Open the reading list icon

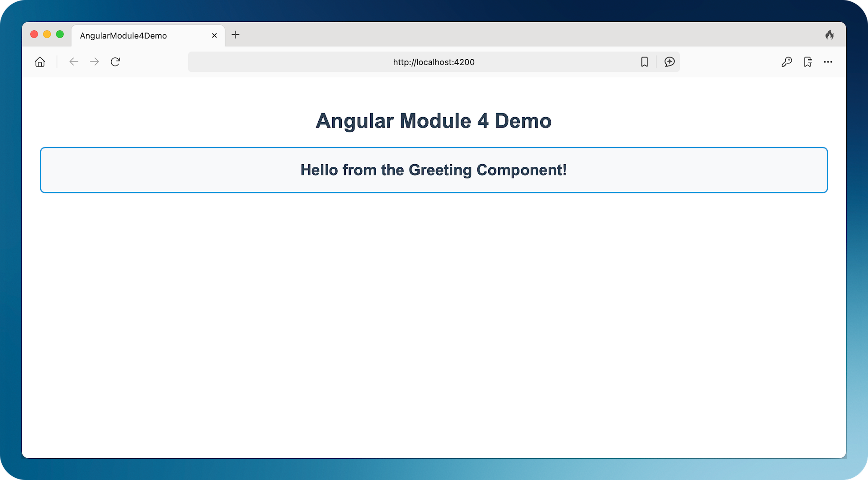point(808,62)
